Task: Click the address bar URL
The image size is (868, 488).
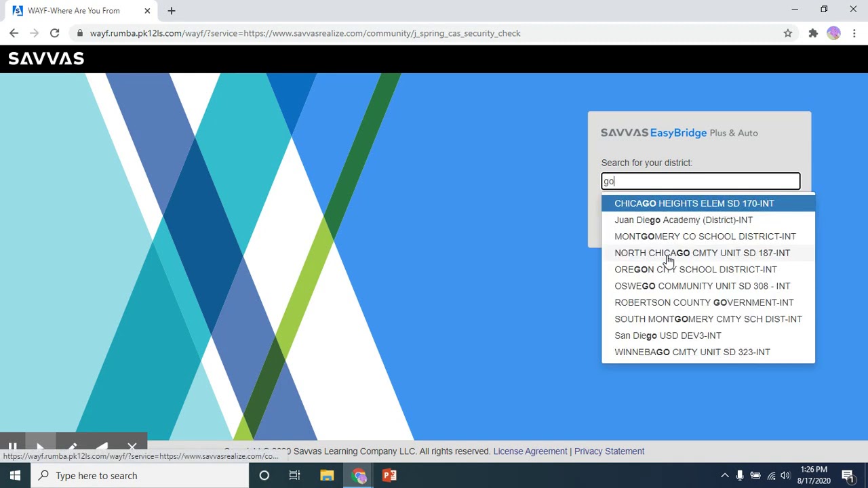Action: 305,33
